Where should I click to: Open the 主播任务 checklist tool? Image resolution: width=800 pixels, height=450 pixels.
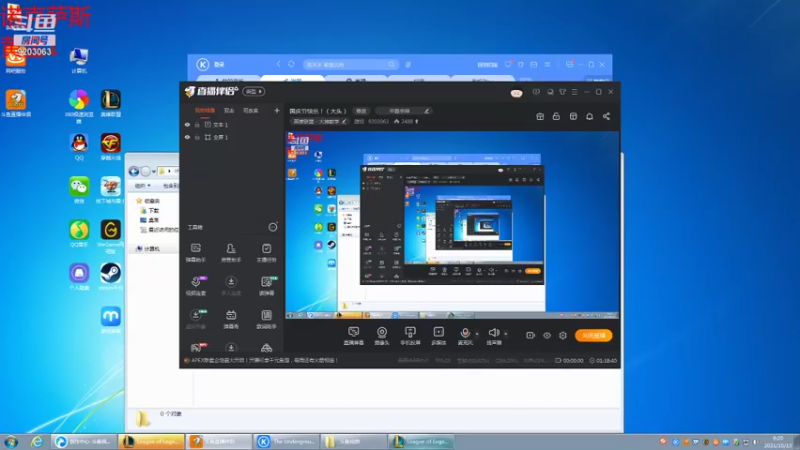click(x=266, y=253)
